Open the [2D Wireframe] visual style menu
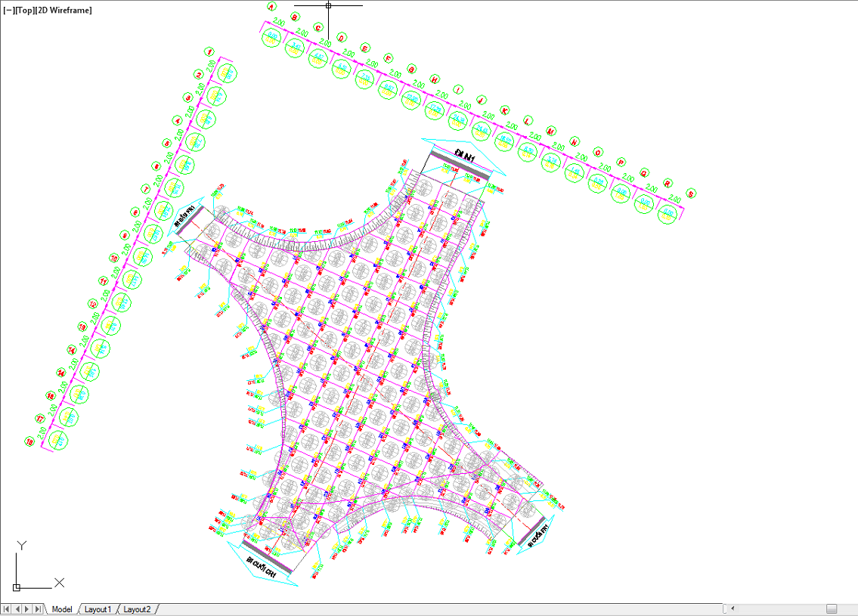 (63, 11)
